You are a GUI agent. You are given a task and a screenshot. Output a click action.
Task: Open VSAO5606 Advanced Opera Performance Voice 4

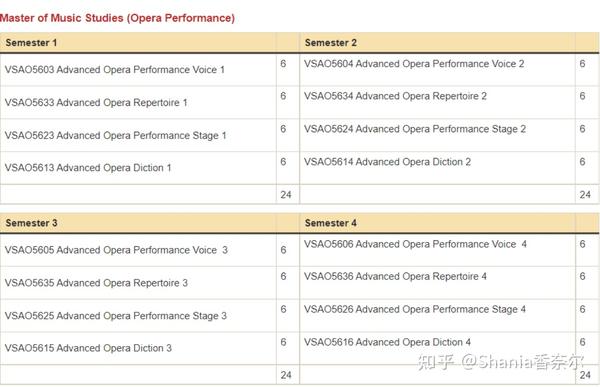tap(415, 244)
